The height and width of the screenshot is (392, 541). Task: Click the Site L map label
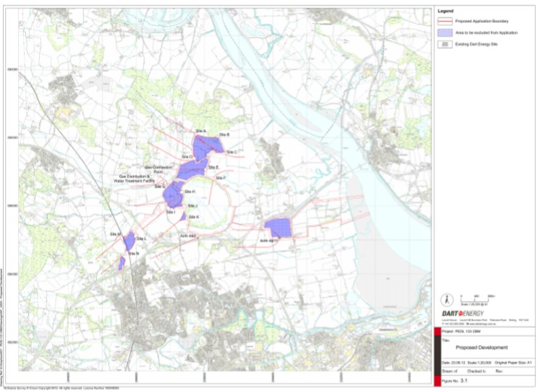(x=141, y=239)
